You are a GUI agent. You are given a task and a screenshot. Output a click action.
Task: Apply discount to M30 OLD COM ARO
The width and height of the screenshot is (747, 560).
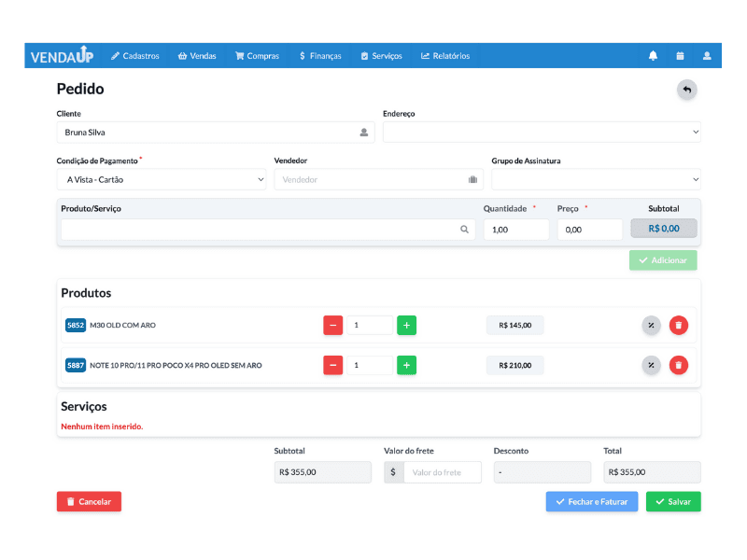tap(651, 326)
